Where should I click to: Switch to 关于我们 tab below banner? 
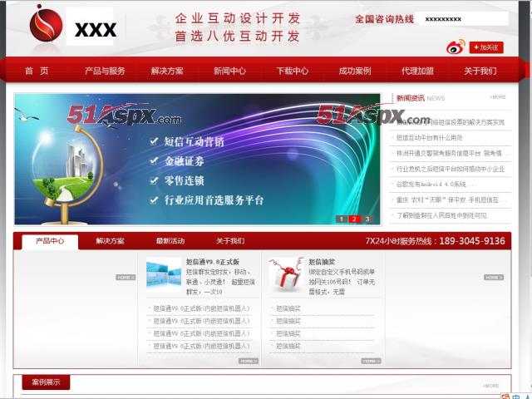click(x=230, y=241)
